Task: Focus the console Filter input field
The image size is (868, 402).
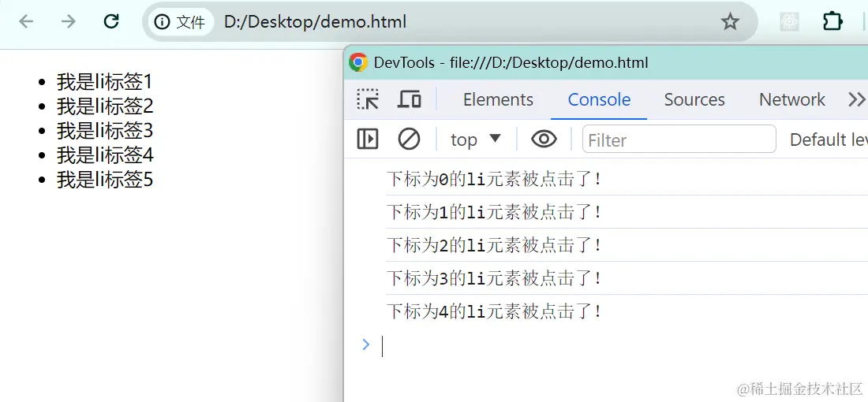Action: pyautogui.click(x=679, y=140)
